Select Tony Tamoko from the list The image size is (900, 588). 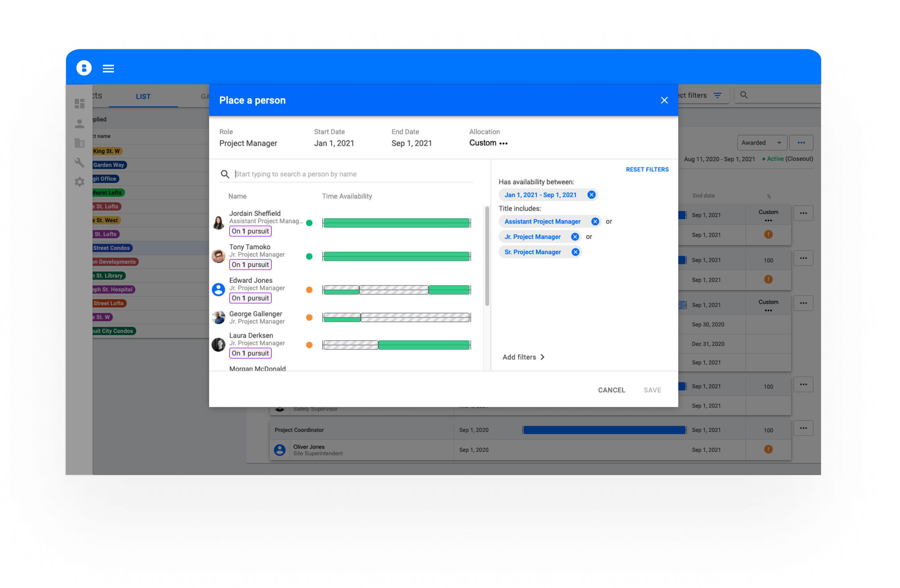point(250,247)
